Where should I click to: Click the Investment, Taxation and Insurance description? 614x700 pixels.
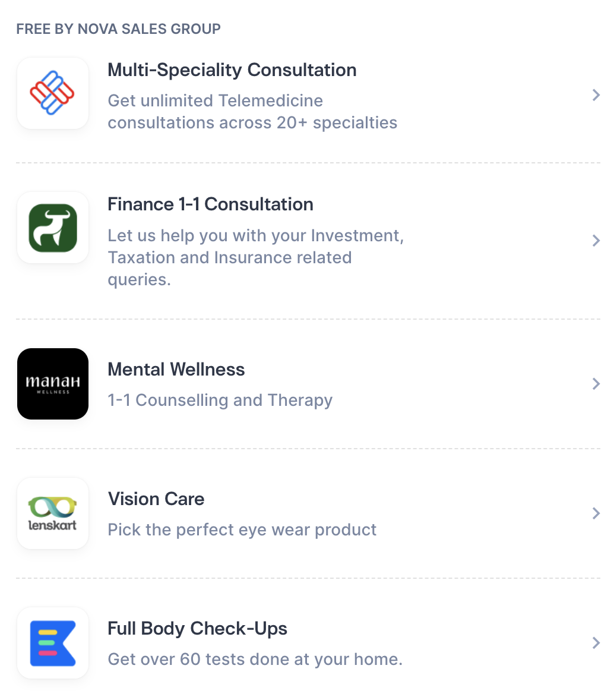click(x=255, y=257)
